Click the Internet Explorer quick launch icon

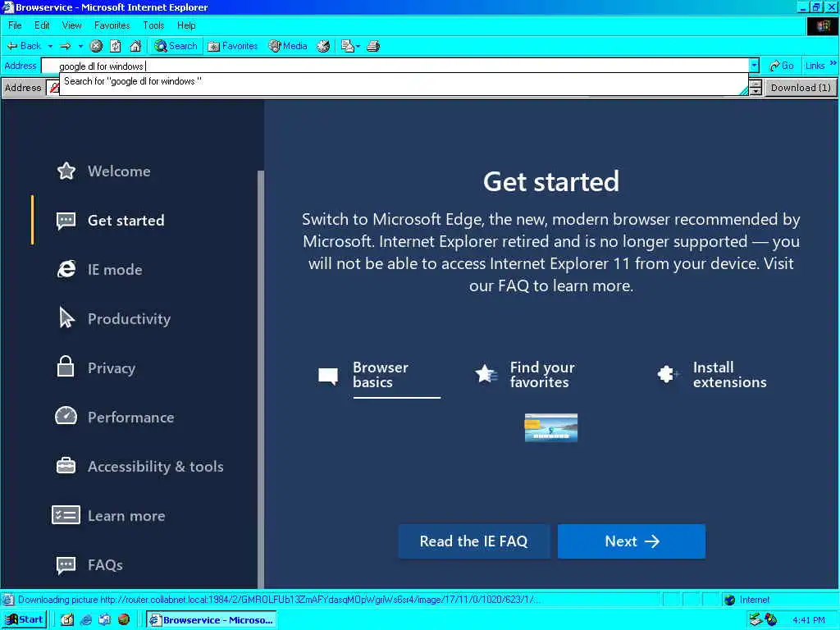[85, 620]
